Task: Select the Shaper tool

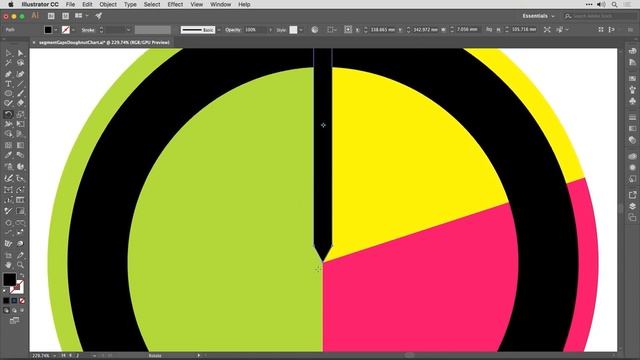Action: pyautogui.click(x=8, y=103)
